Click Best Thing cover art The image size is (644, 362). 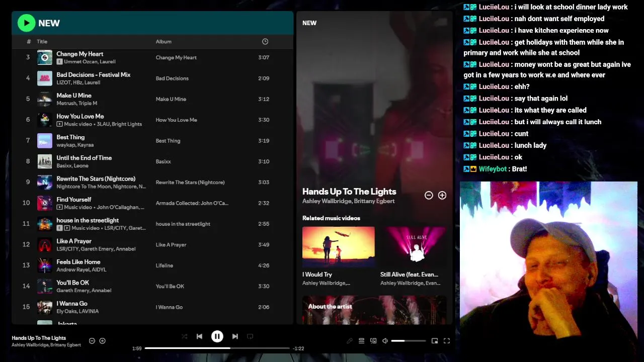tap(45, 141)
